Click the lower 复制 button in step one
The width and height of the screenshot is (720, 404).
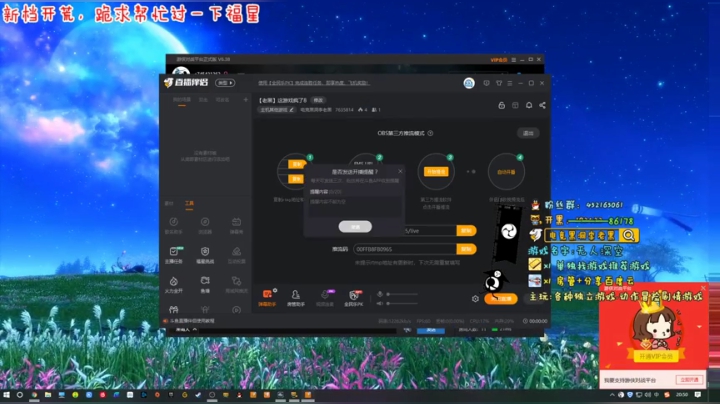(x=297, y=179)
